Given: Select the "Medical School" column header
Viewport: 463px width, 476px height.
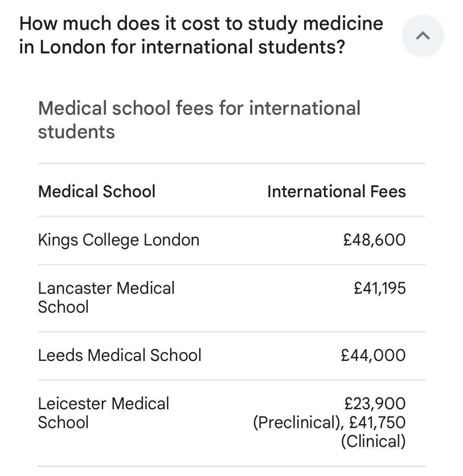Looking at the screenshot, I should pyautogui.click(x=97, y=192).
